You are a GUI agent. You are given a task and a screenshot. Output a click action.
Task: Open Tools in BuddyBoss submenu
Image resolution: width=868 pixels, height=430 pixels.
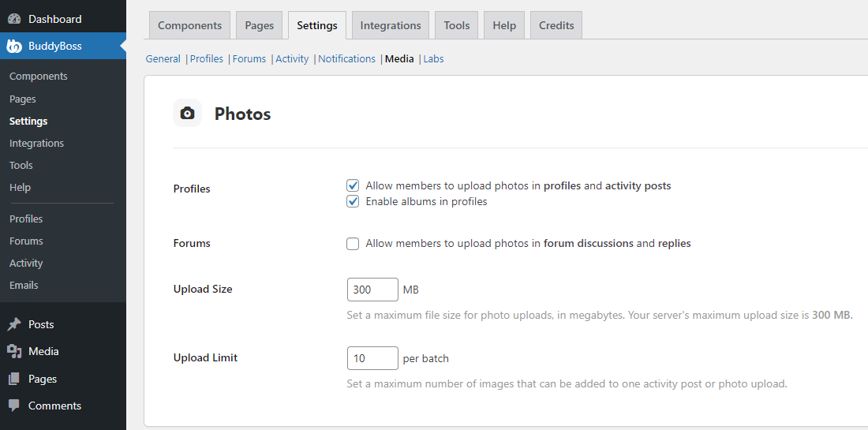pos(21,166)
